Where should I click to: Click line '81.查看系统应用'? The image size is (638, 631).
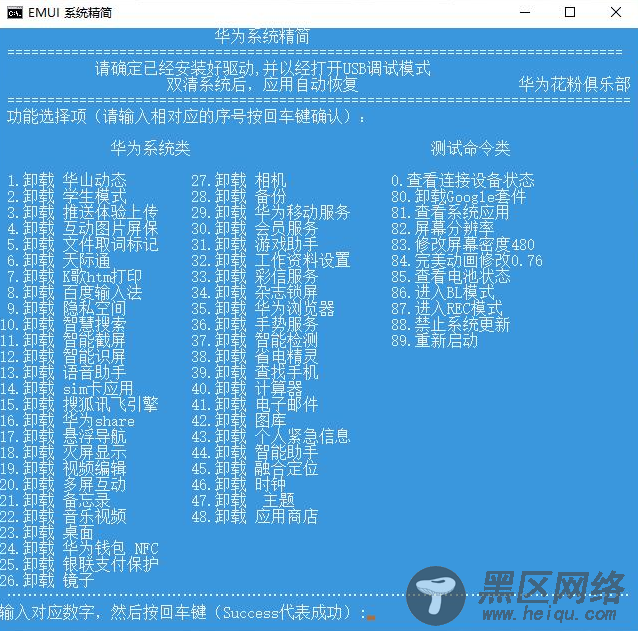coord(450,213)
